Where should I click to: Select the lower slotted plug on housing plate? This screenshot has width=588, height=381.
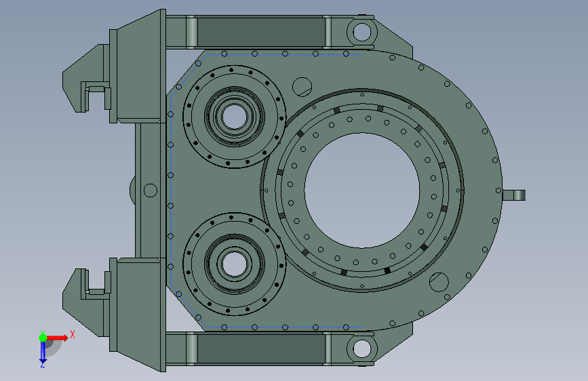439,282
